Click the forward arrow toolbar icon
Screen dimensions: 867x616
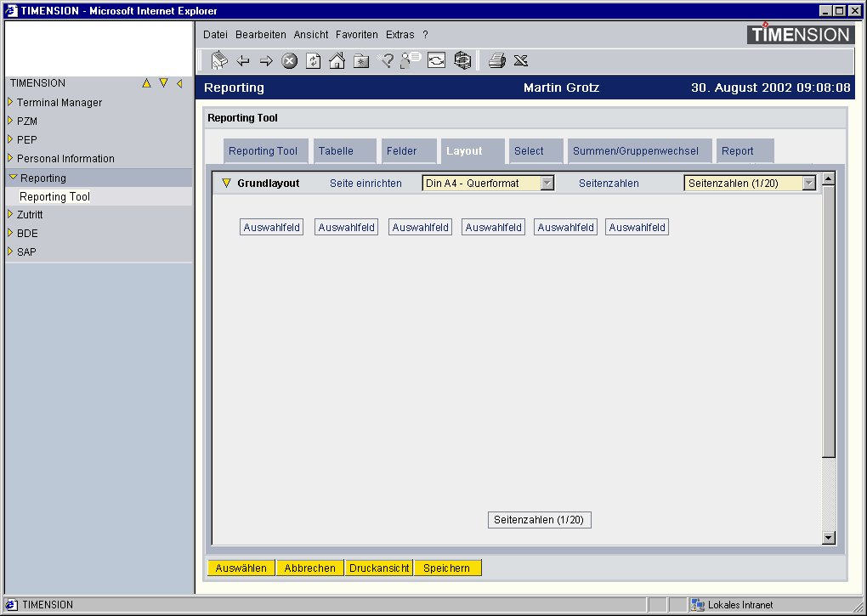click(x=266, y=60)
